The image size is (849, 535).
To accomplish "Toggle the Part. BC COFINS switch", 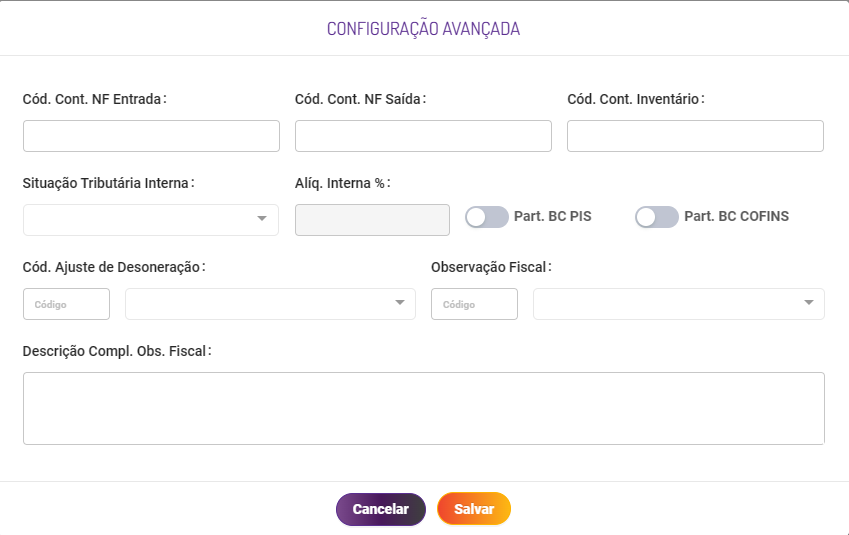I will click(x=657, y=216).
